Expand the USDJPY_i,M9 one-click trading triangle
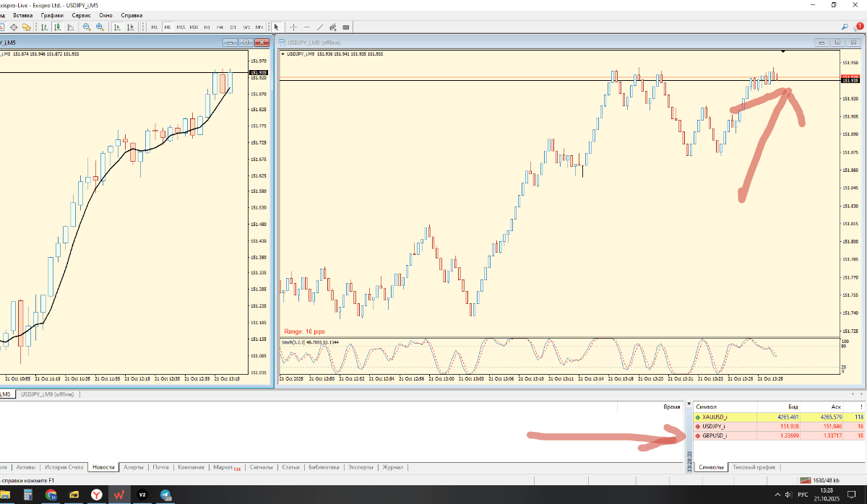 pos(282,53)
